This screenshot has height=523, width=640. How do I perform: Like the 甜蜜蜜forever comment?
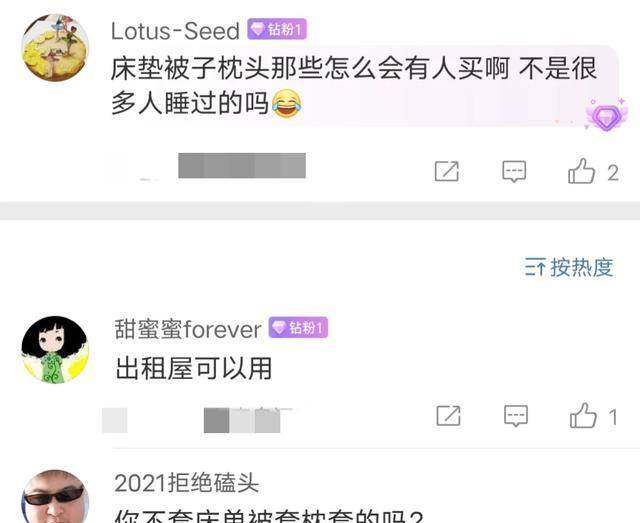click(583, 416)
